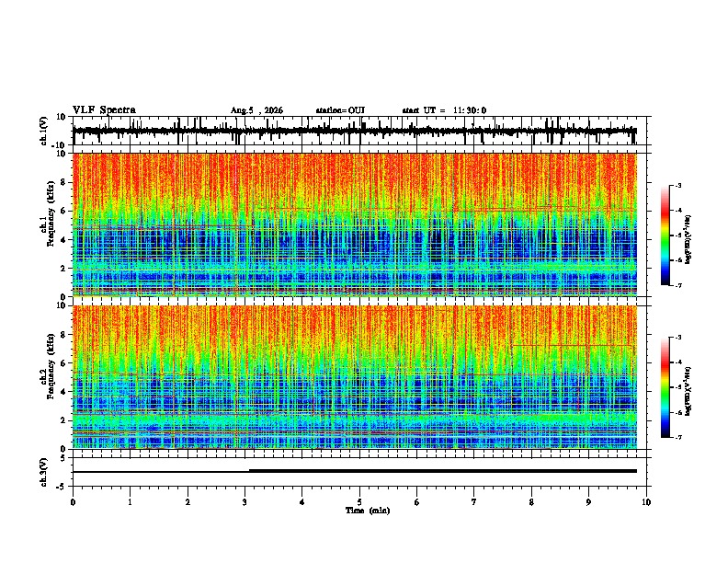728x563 pixels.
Task: Click the "5" tick on the time axis
Action: 359,502
